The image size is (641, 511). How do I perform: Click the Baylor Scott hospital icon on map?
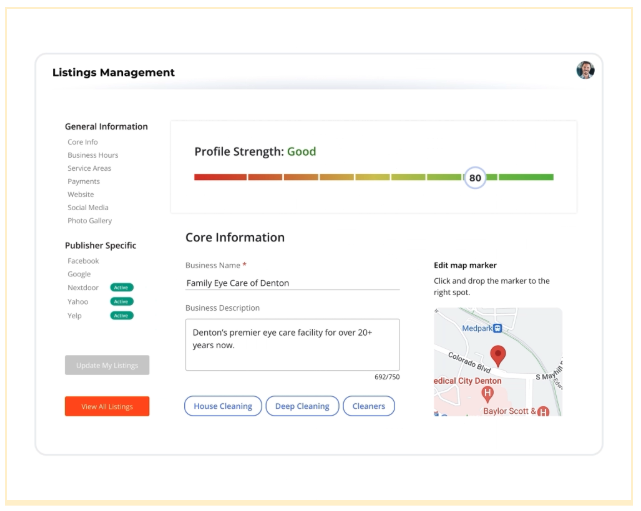(x=543, y=411)
